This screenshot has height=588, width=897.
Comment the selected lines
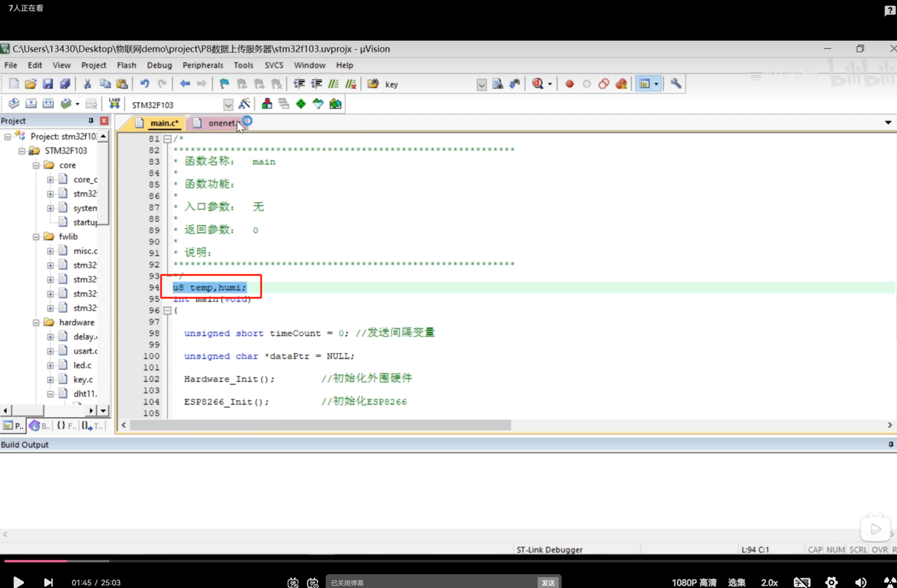pyautogui.click(x=333, y=84)
